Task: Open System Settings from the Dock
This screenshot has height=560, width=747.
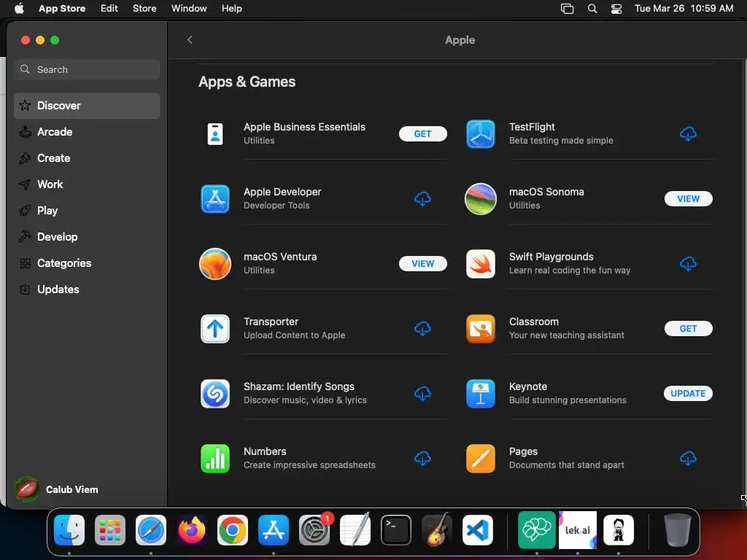Action: pos(314,530)
